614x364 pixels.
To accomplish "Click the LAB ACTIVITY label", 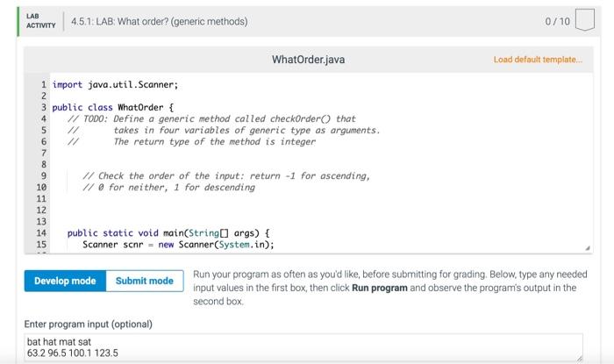I will (40, 21).
